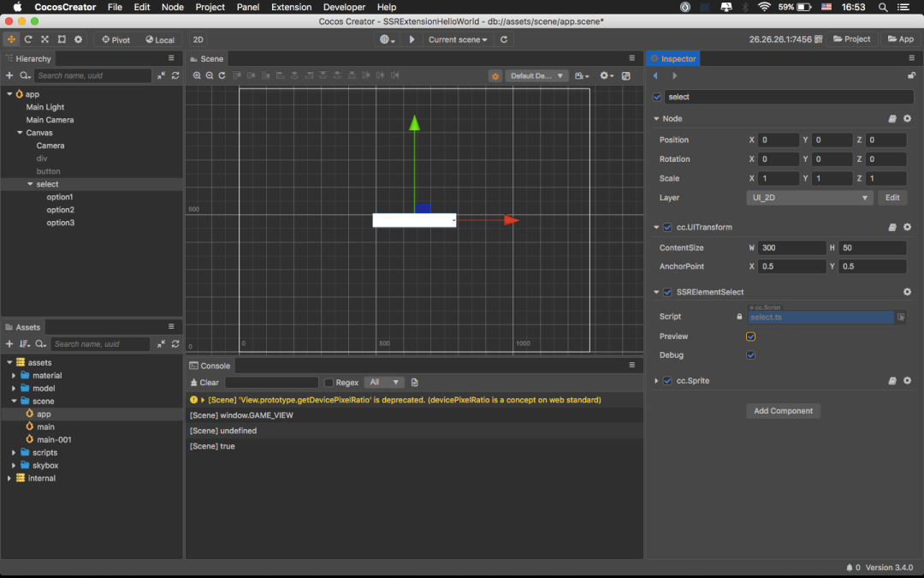The height and width of the screenshot is (578, 924).
Task: Click the Hierarchy search name field
Action: (x=92, y=75)
